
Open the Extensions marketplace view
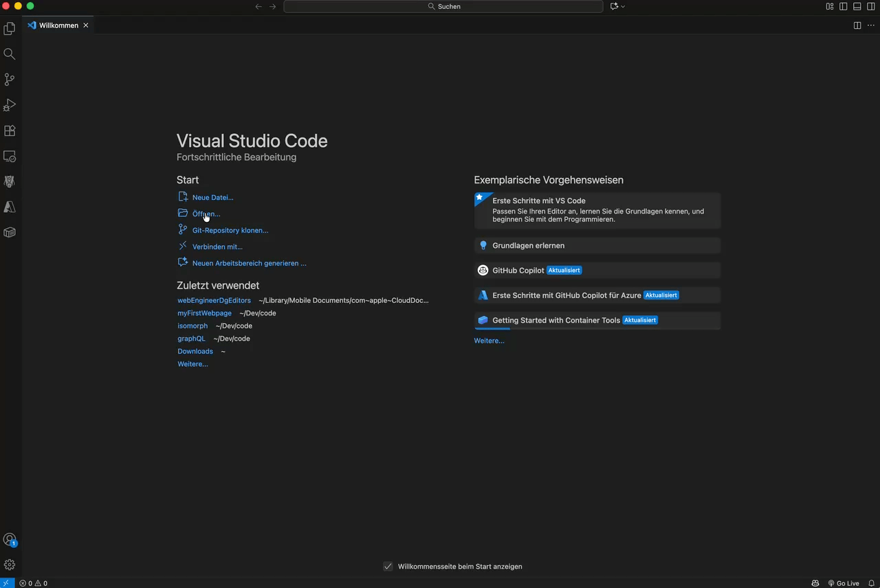click(x=10, y=131)
